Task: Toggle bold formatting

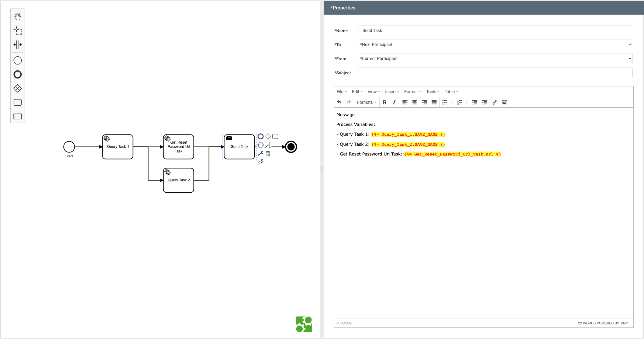Action: pos(384,102)
